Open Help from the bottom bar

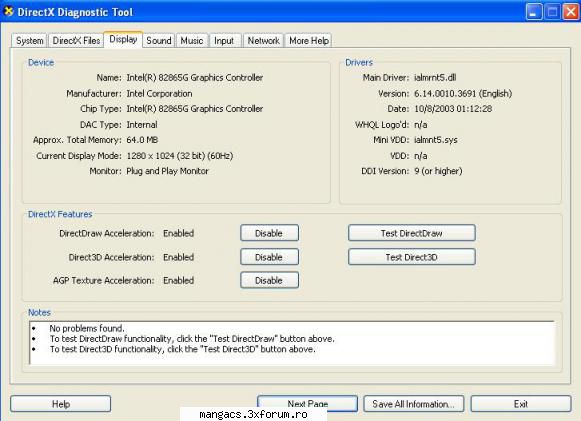(61, 404)
